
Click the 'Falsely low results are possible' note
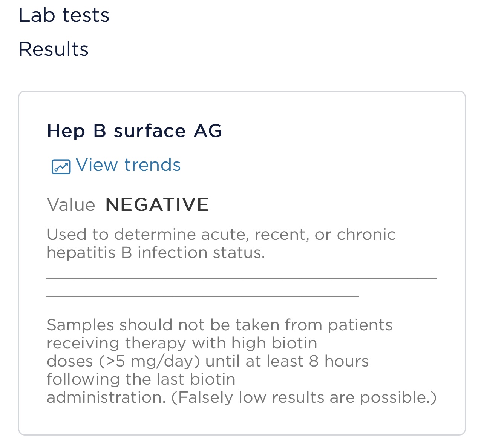(304, 398)
